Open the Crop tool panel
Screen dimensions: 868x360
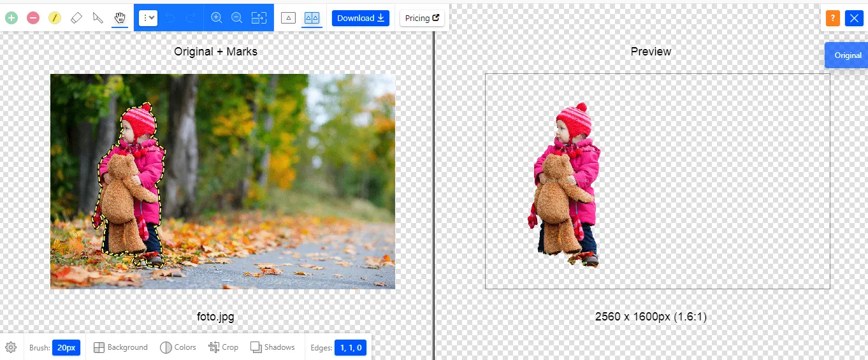[223, 347]
